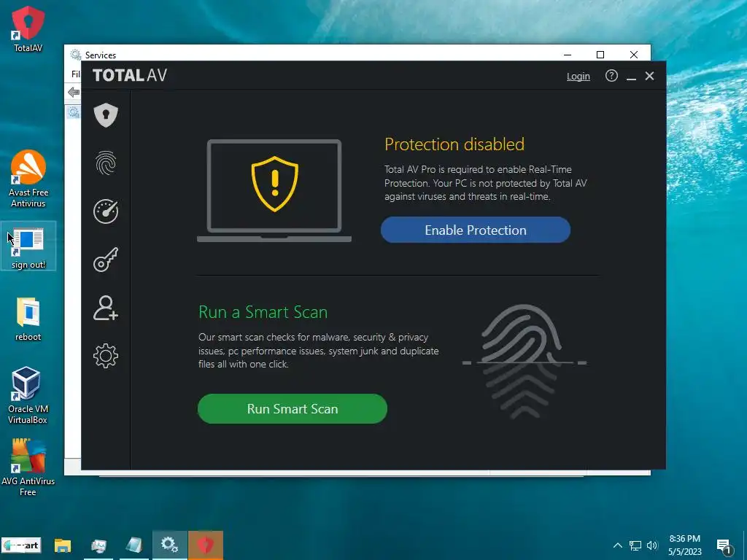Select the sign out! desktop shortcut
747x560 pixels.
[x=28, y=246]
